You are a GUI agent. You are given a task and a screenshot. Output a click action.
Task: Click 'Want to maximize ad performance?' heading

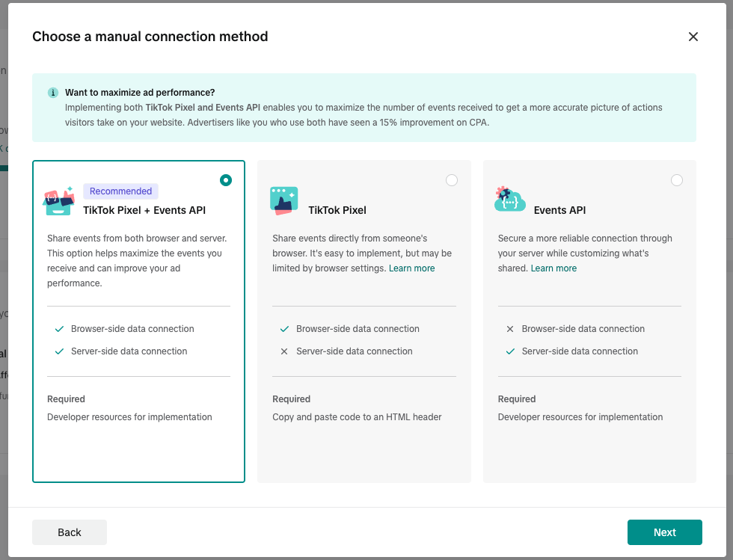click(x=140, y=93)
